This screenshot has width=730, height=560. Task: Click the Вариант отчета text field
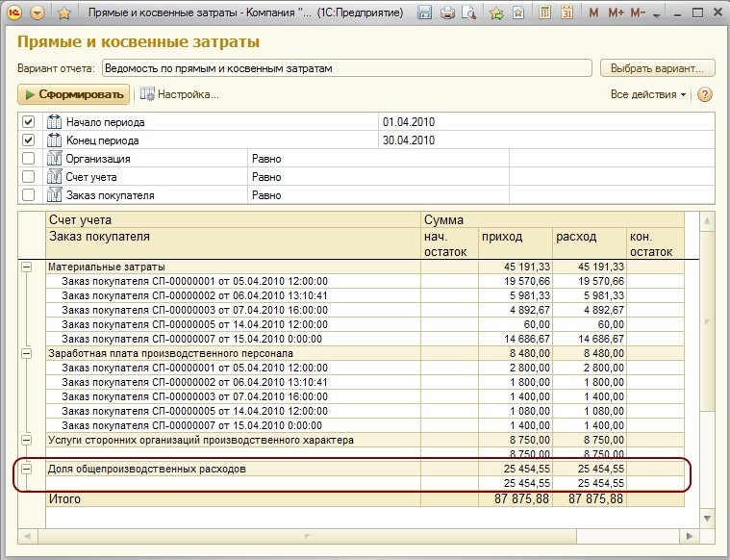346,68
